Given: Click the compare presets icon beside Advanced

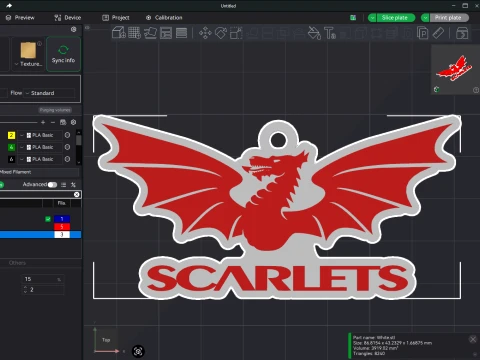Looking at the screenshot, I should click(x=73, y=184).
